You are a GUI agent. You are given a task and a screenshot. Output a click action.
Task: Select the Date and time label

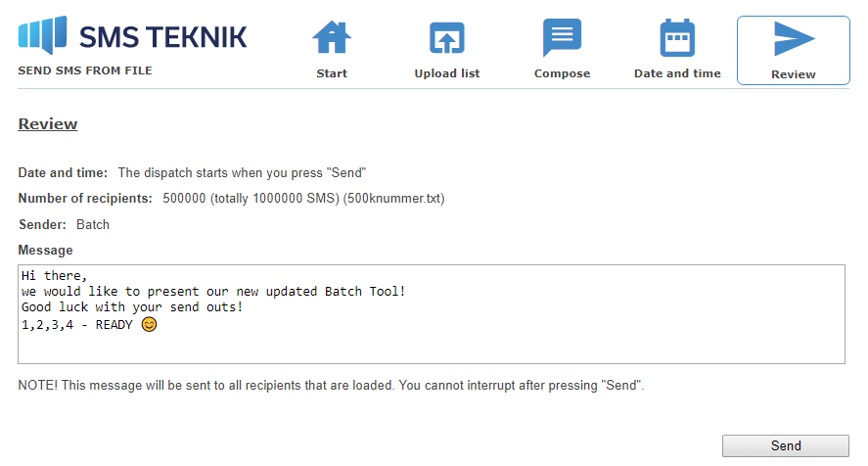pyautogui.click(x=677, y=73)
